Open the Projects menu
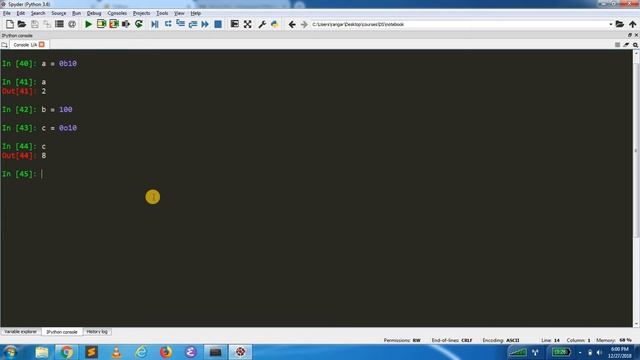The height and width of the screenshot is (360, 640). (141, 13)
